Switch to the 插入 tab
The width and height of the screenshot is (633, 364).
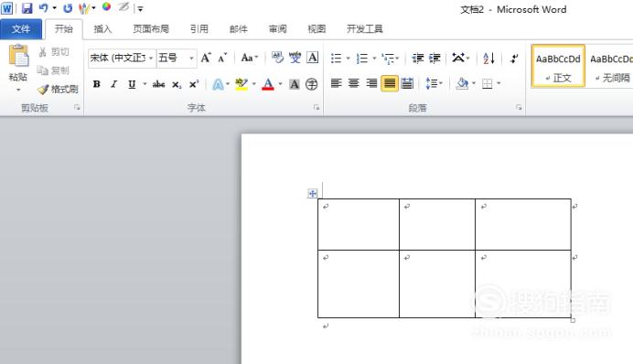[x=102, y=29]
